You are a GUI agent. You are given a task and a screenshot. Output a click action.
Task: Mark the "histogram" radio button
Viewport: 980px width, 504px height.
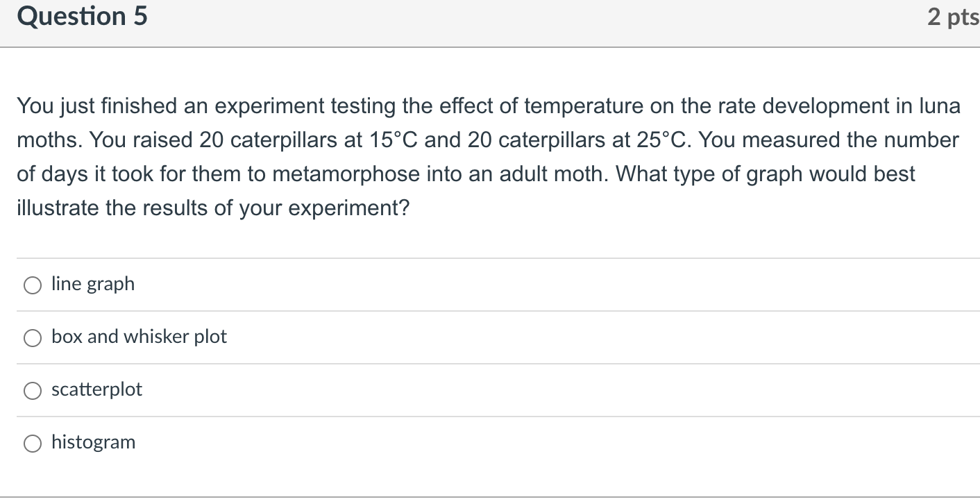tap(33, 444)
